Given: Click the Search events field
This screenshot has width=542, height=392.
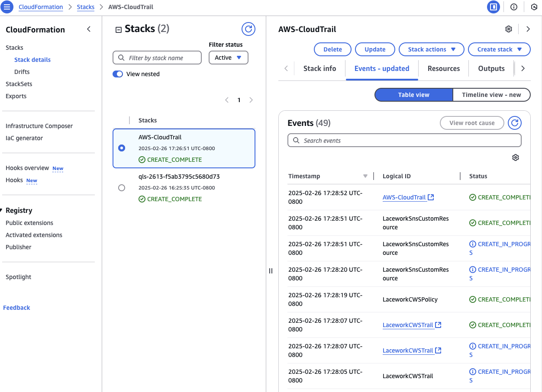Looking at the screenshot, I should [404, 140].
